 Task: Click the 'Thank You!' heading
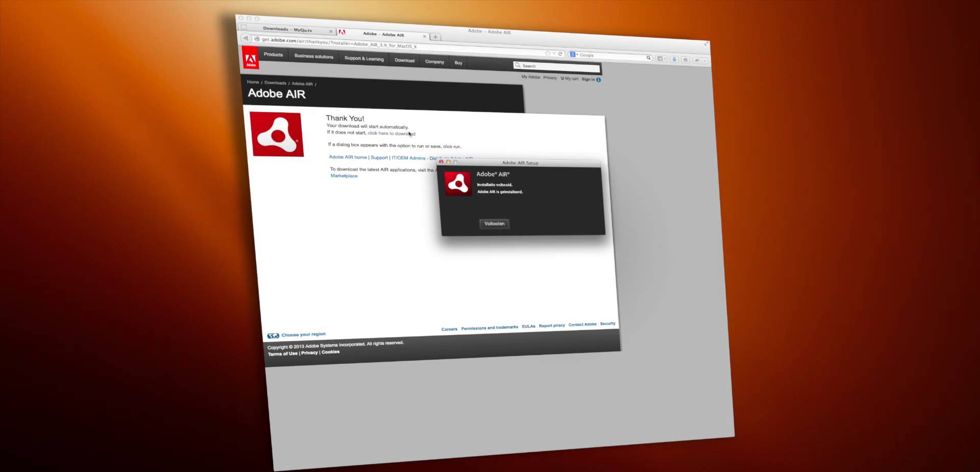345,119
